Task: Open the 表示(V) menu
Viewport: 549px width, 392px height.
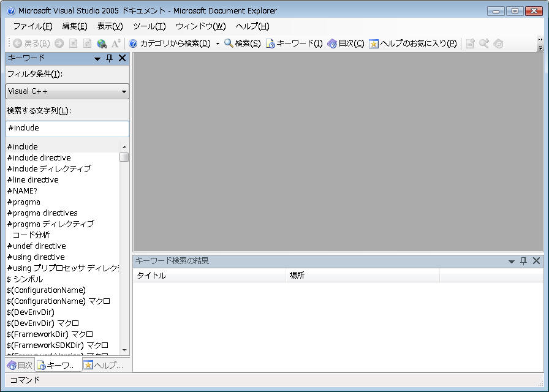Action: point(110,26)
